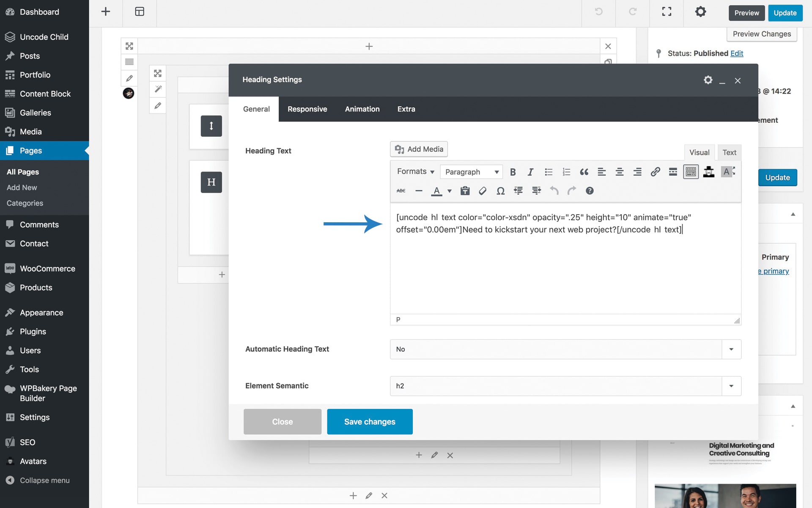This screenshot has width=812, height=508.
Task: Expand the Element Semantic h2 dropdown
Action: (x=731, y=386)
